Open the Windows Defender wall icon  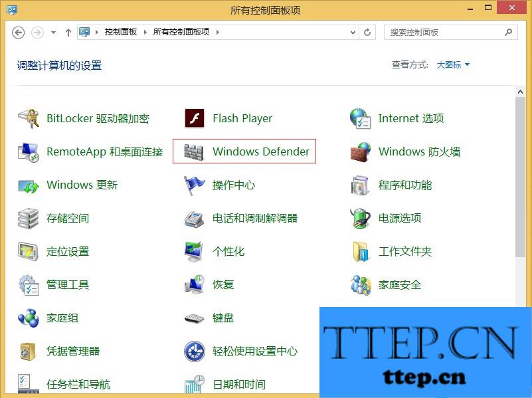click(194, 151)
